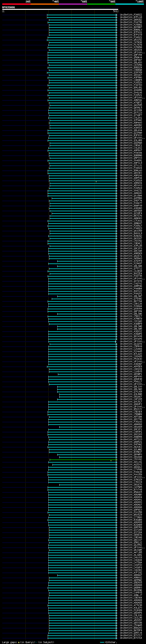The image size is (146, 644).
Task: Click the white query sequence ruler bar
Action: pos(60,9)
